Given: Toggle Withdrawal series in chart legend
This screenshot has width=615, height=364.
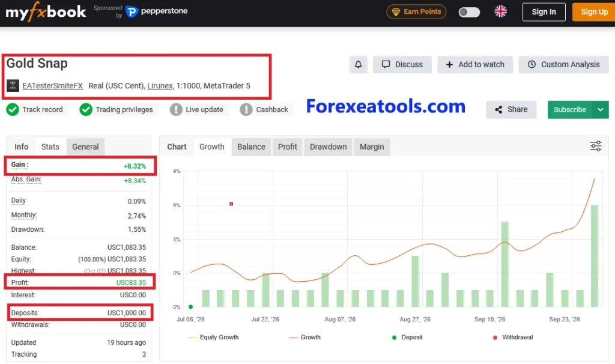Looking at the screenshot, I should pos(513,338).
